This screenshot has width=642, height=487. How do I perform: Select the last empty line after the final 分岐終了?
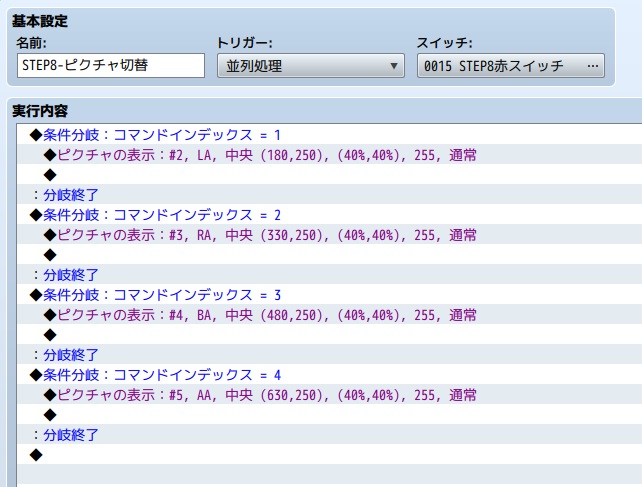coord(330,454)
